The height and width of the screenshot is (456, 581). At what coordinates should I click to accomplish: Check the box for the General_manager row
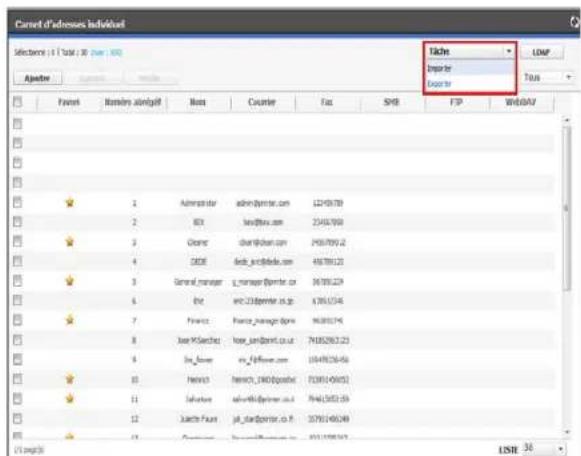point(17,281)
